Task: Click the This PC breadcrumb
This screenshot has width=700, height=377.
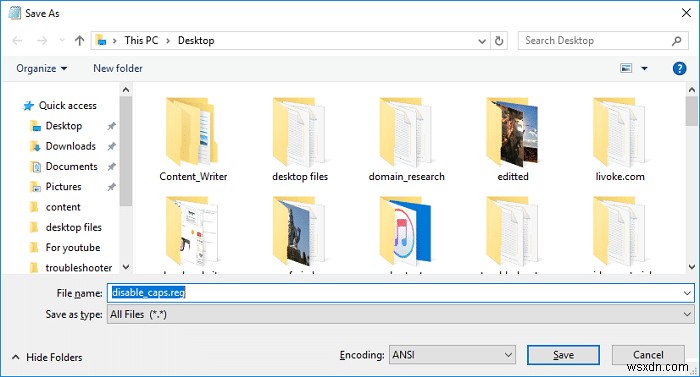Action: click(x=141, y=41)
